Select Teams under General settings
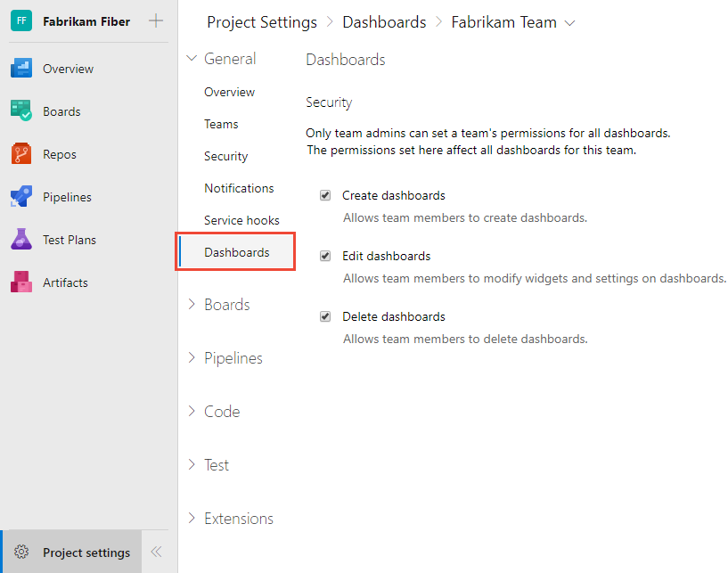The height and width of the screenshot is (573, 728). [x=221, y=124]
